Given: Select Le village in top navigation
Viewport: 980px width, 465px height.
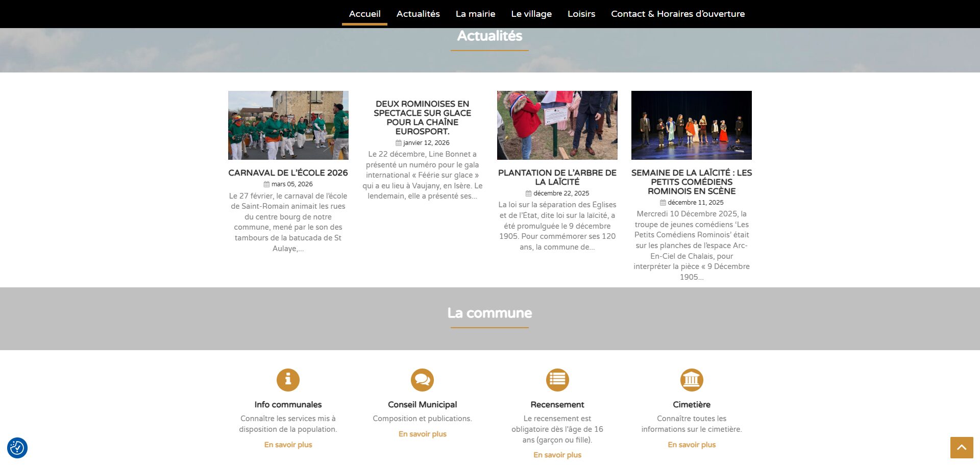Looking at the screenshot, I should (x=531, y=14).
